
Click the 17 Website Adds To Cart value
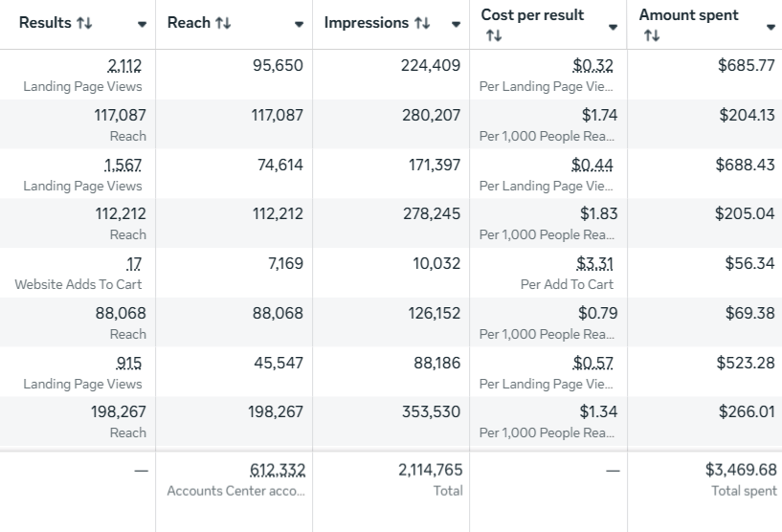(134, 263)
